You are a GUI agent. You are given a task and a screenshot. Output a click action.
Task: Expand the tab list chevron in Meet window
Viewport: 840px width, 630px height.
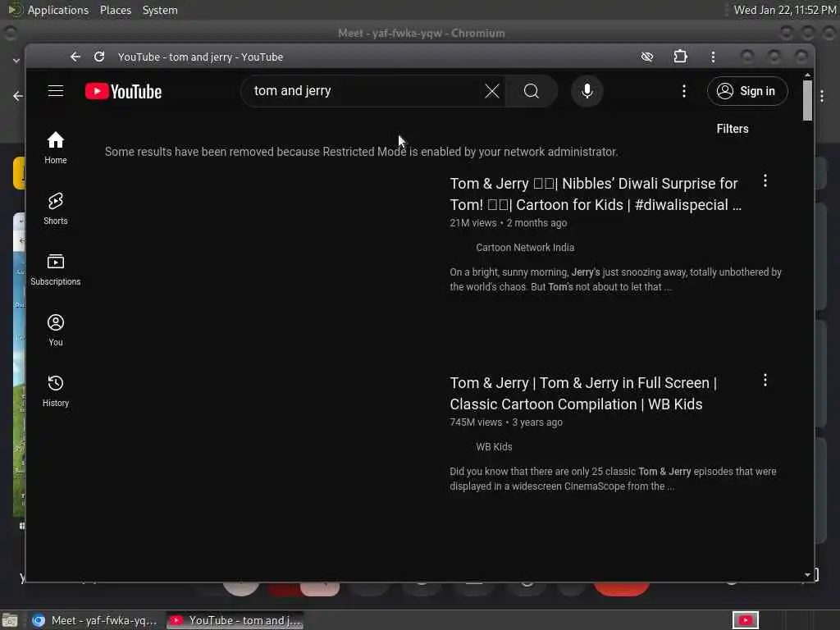(x=16, y=61)
